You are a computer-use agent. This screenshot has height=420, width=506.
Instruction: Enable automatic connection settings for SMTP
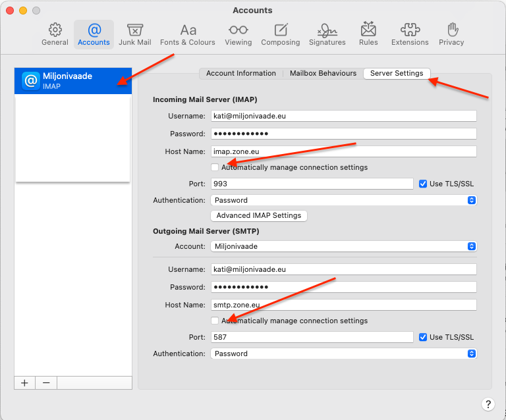[x=215, y=321]
